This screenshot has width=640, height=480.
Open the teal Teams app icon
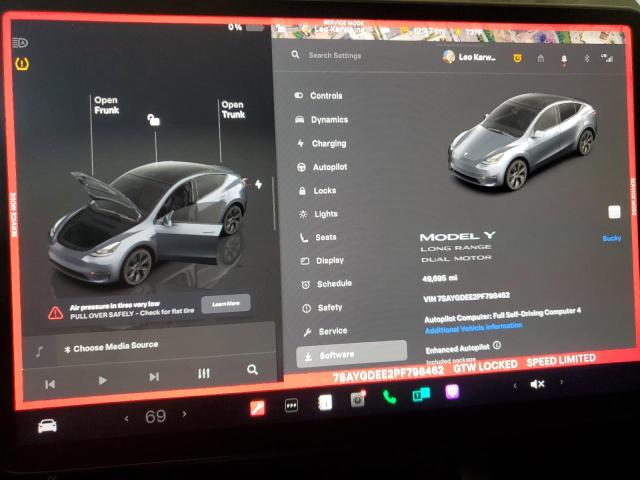[421, 395]
